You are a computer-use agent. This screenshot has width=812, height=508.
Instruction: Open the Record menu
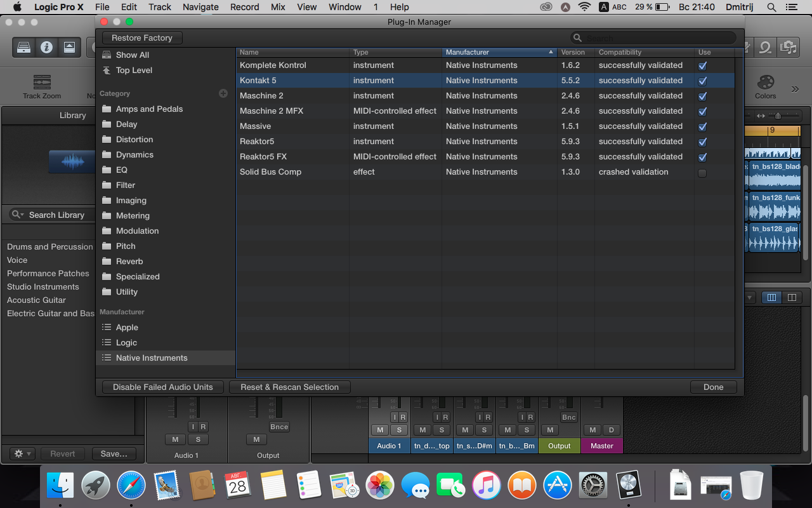pos(245,7)
